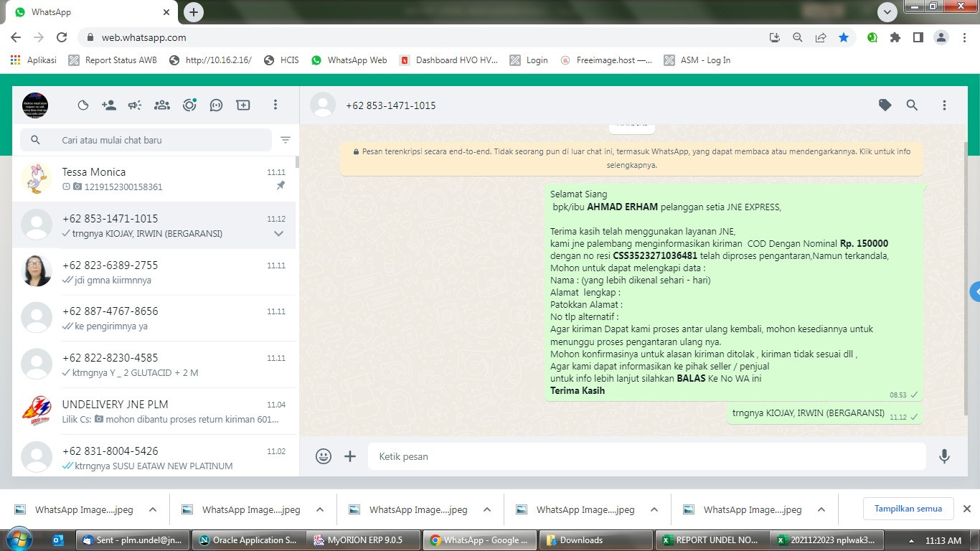Toggle the Chrome side panel icon
This screenshot has height=551, width=980.
tap(918, 37)
